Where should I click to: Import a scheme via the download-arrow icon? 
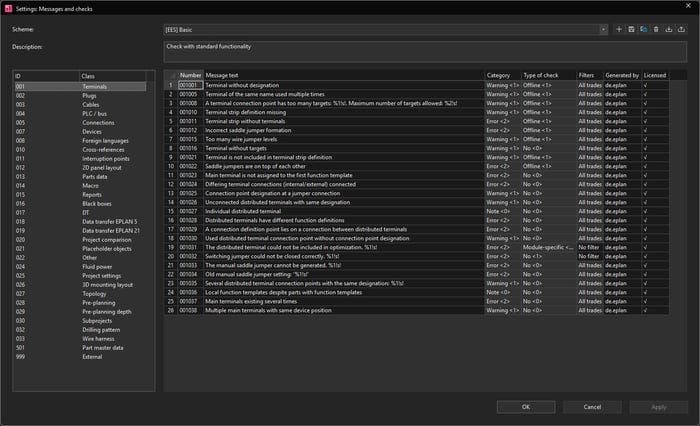tap(669, 29)
